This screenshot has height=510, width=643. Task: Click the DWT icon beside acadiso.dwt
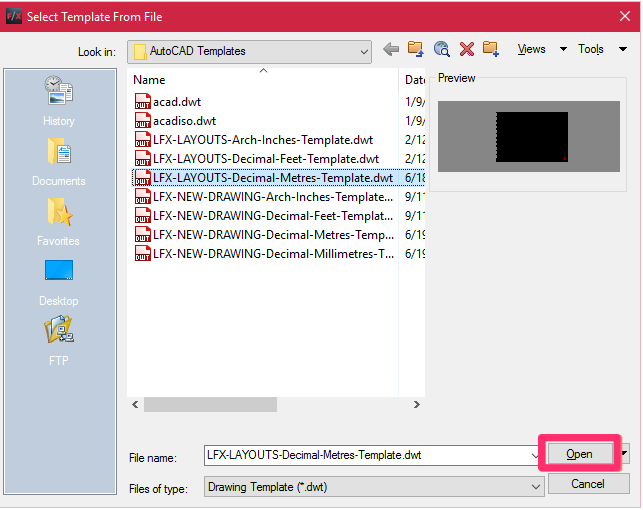142,121
